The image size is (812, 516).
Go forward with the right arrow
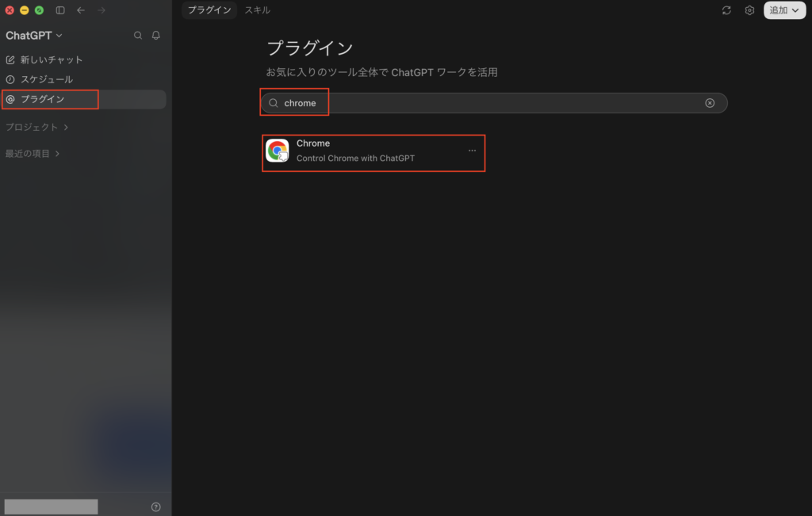[x=101, y=10]
